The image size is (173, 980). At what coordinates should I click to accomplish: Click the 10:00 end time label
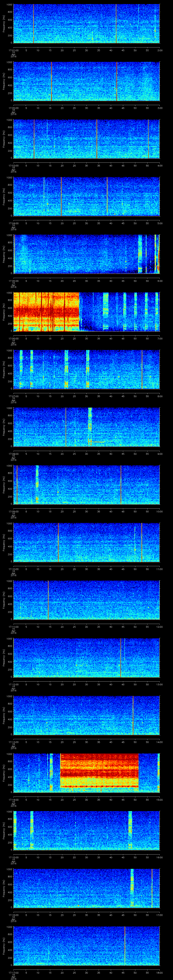click(x=159, y=511)
